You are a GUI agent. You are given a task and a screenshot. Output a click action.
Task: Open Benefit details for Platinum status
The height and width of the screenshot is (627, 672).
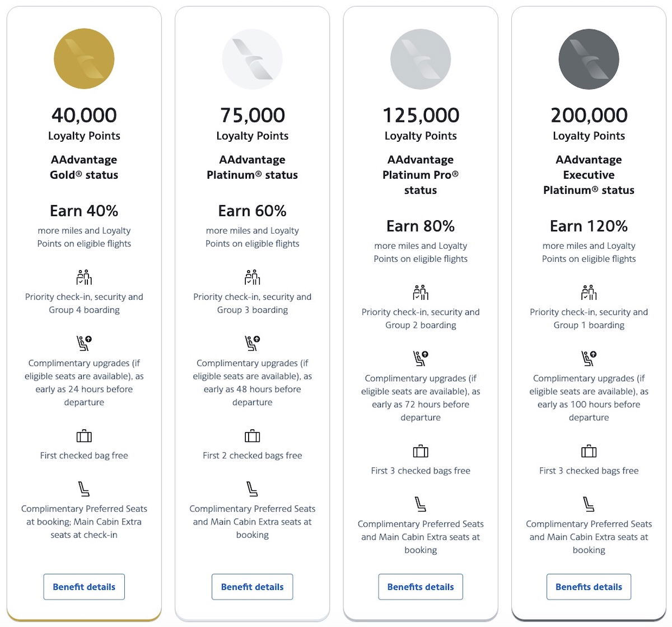pos(253,587)
